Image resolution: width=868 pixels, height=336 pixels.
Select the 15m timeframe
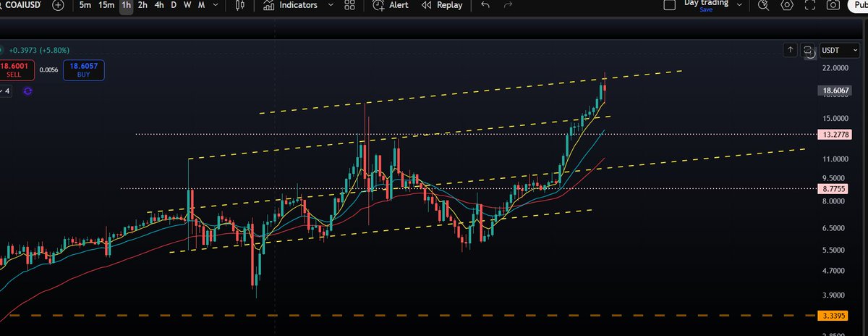(106, 5)
